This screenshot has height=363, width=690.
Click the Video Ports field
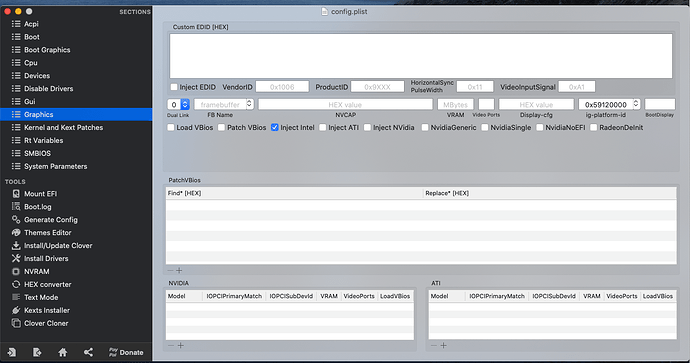pyautogui.click(x=486, y=105)
